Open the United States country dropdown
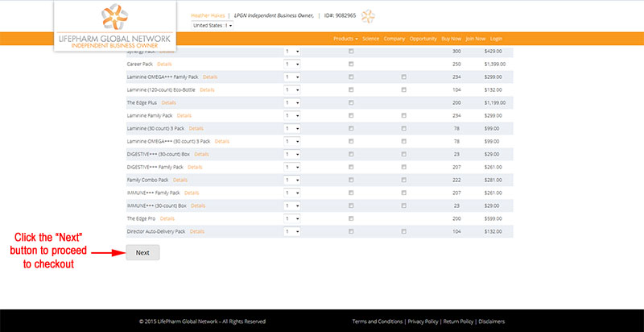Screen dimensions: 644x332 coord(213,26)
